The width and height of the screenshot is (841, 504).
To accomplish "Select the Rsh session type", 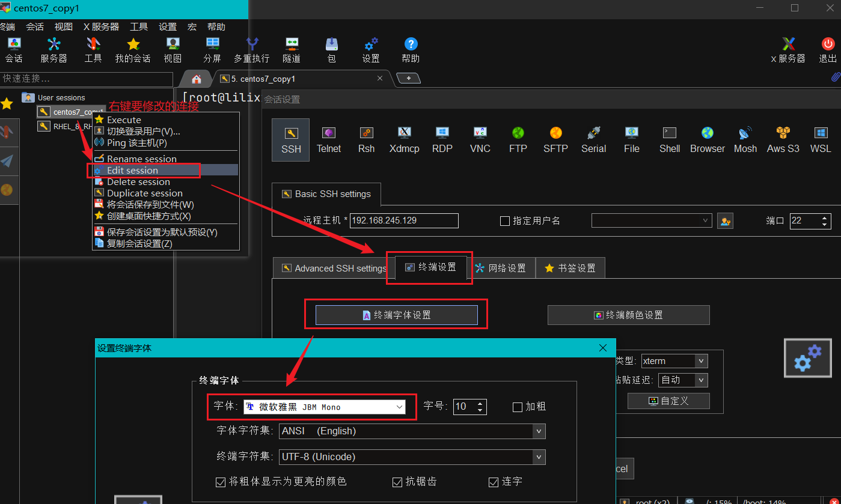I will point(366,140).
